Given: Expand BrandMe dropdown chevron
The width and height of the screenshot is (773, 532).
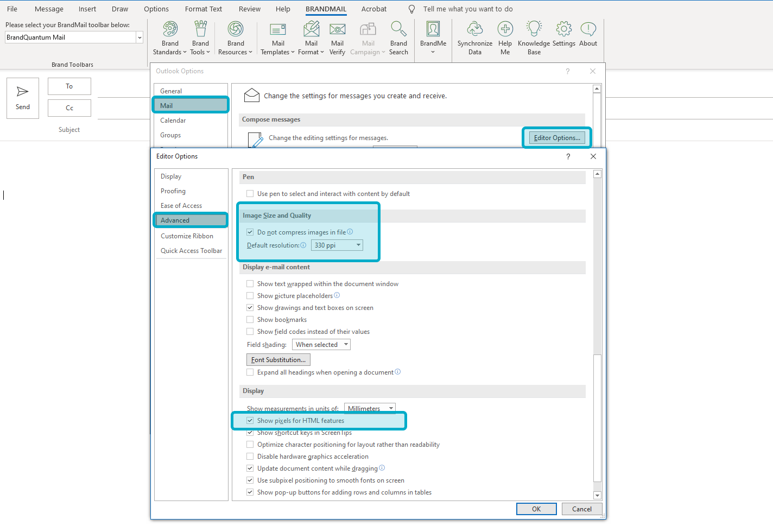Looking at the screenshot, I should [433, 52].
